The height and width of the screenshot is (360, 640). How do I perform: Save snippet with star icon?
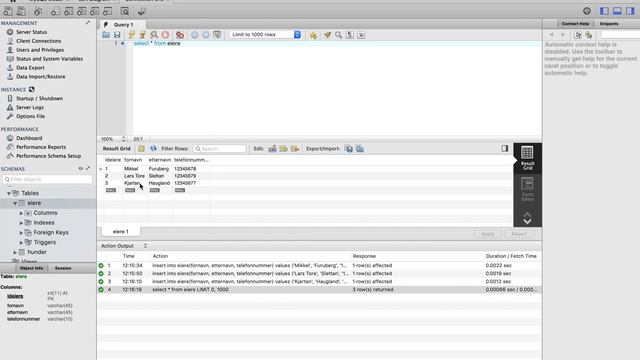pos(313,35)
